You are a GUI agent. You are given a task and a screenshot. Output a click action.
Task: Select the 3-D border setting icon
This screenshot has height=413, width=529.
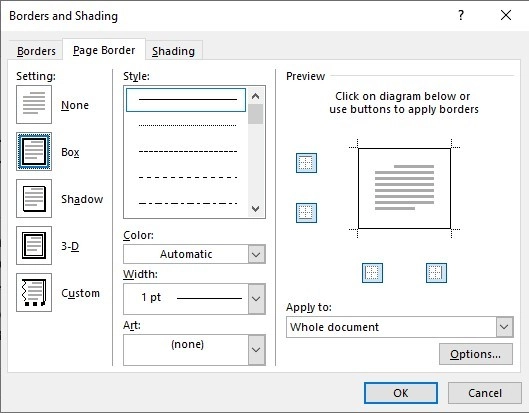pyautogui.click(x=34, y=245)
